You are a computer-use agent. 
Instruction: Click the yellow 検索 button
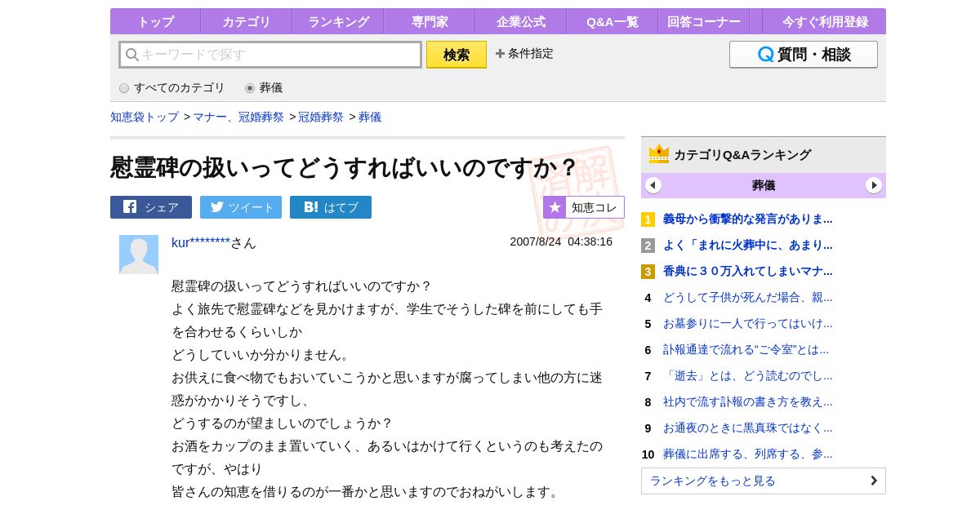(x=457, y=55)
